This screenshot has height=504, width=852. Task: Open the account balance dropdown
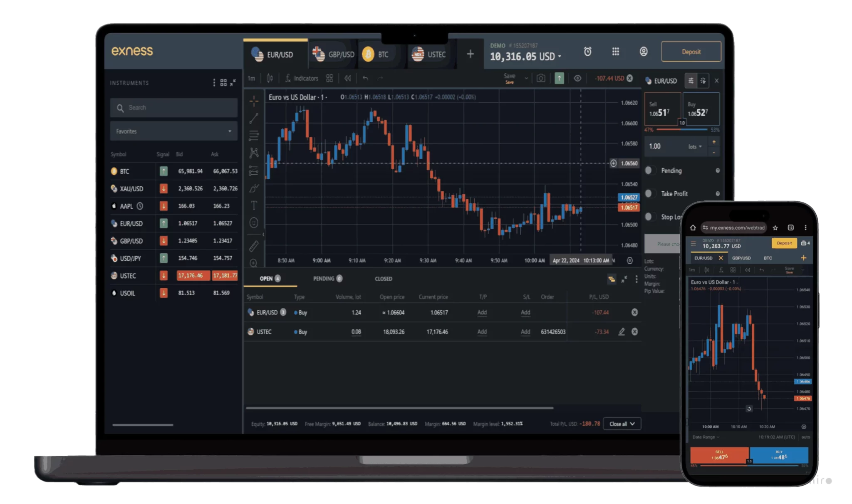click(x=560, y=57)
